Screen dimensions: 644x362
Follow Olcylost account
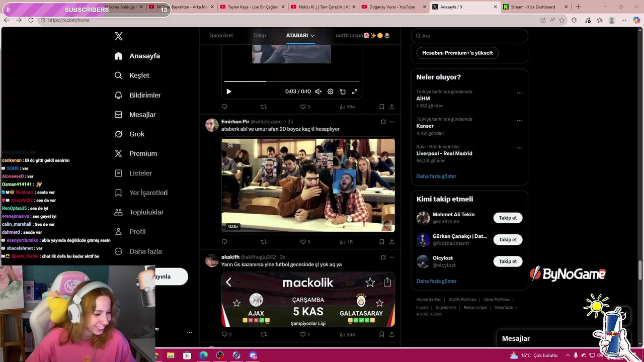[x=508, y=261]
